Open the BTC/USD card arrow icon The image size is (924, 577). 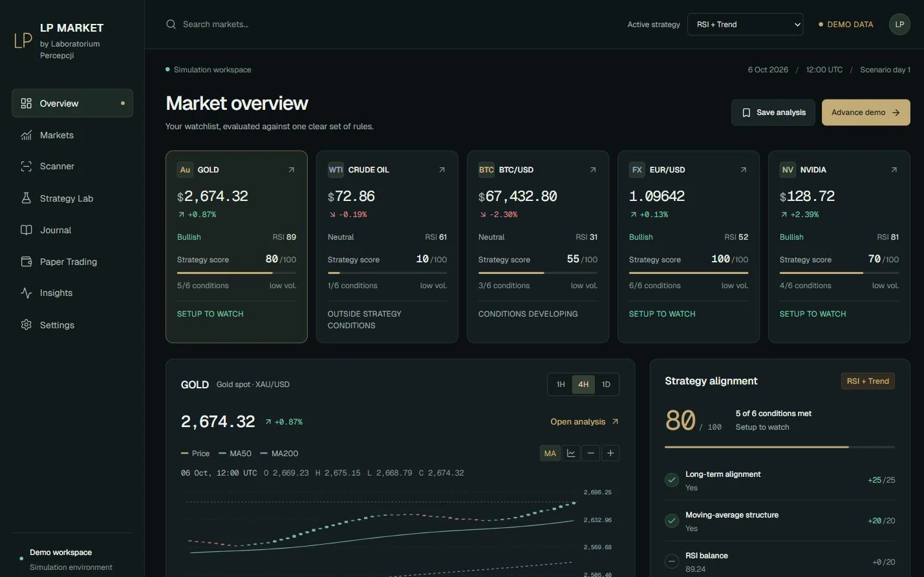[x=592, y=170]
